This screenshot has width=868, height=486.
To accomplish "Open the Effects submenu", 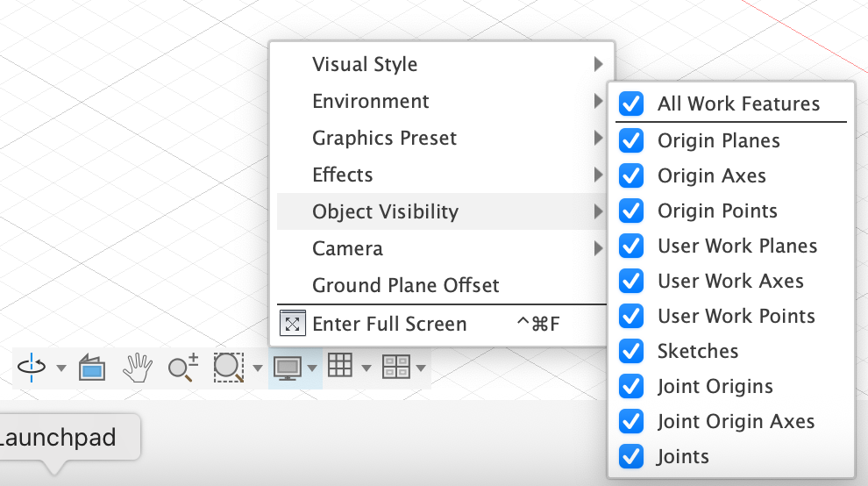I will (442, 175).
